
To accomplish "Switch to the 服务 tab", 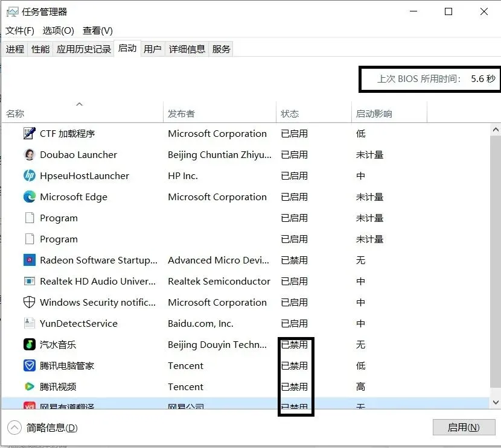I will 221,49.
